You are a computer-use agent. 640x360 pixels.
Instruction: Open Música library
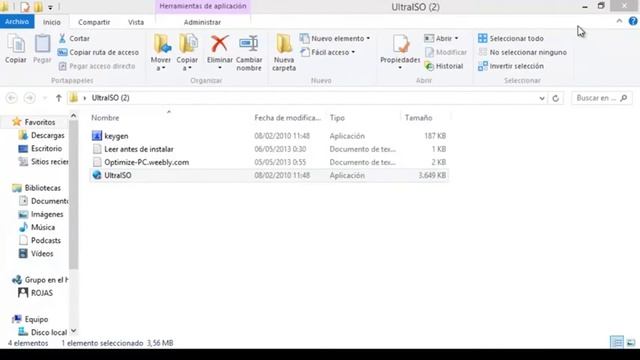pos(37,227)
